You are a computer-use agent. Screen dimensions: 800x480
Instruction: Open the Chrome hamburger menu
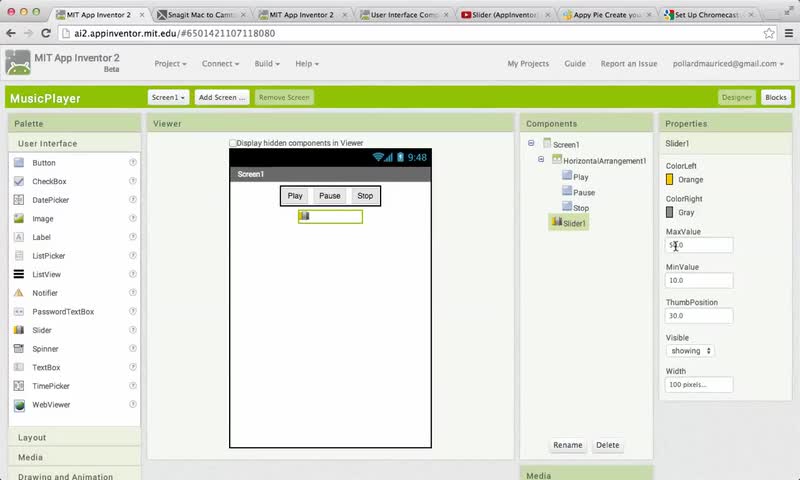[x=789, y=33]
